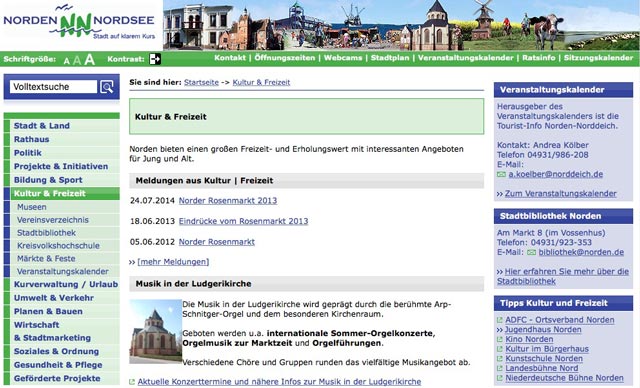Click external icon beside Landesbühne Nord

tap(500, 368)
